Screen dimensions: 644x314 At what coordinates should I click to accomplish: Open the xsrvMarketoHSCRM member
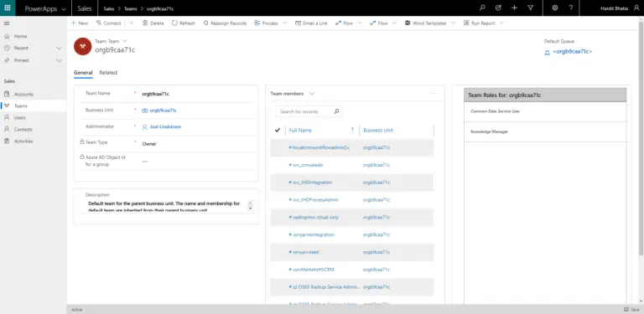tap(311, 270)
